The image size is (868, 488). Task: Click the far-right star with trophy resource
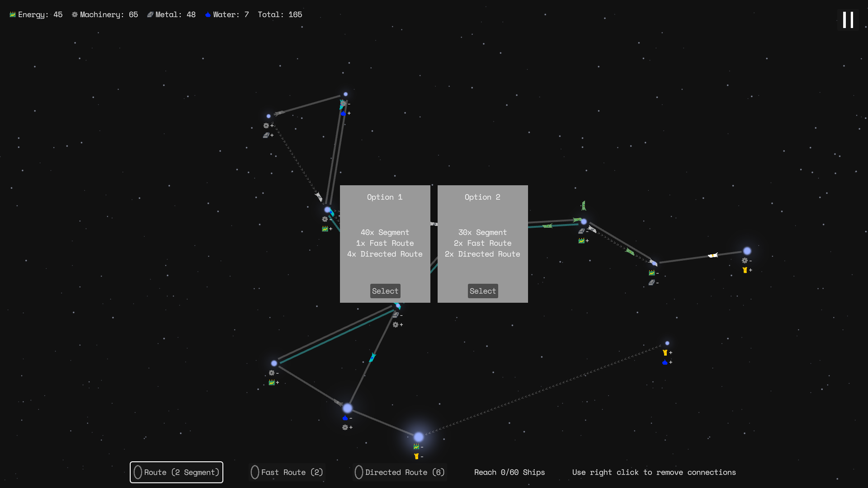[747, 251]
